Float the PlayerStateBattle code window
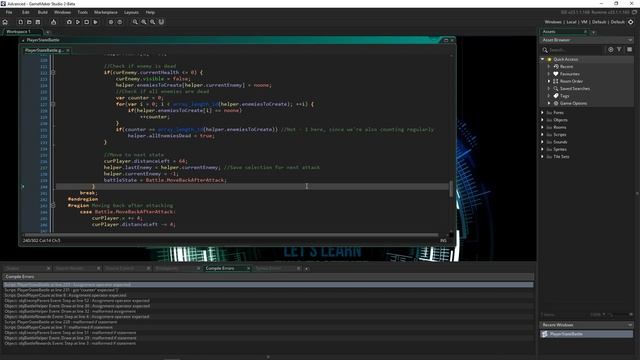The height and width of the screenshot is (360, 640). click(x=446, y=40)
